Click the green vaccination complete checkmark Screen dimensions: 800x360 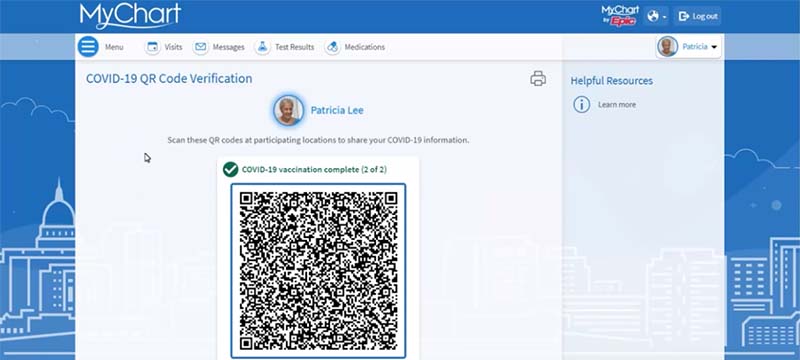click(x=231, y=169)
